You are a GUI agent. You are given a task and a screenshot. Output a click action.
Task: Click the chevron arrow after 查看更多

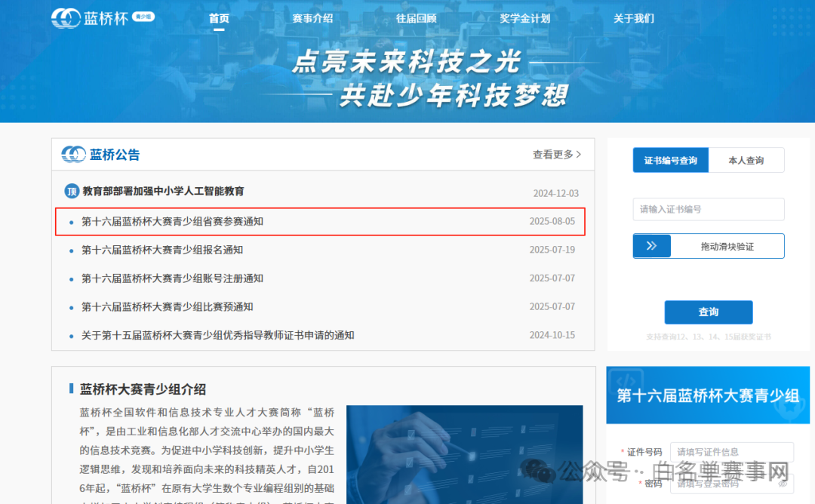[x=577, y=154]
